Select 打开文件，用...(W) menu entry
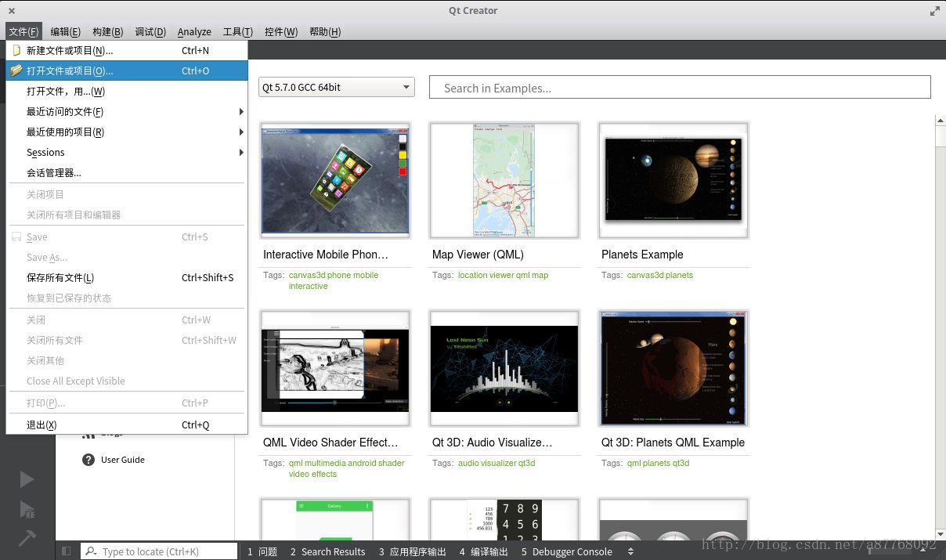Image resolution: width=946 pixels, height=560 pixels. click(127, 91)
